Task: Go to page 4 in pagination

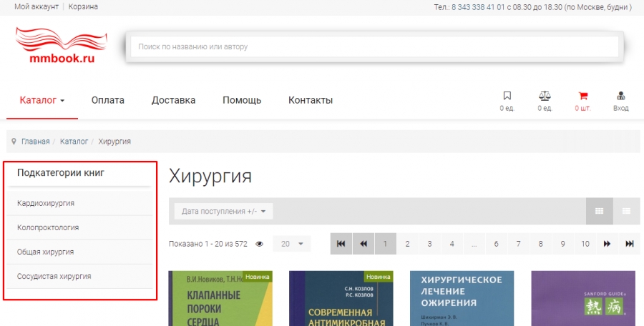Action: tap(452, 244)
